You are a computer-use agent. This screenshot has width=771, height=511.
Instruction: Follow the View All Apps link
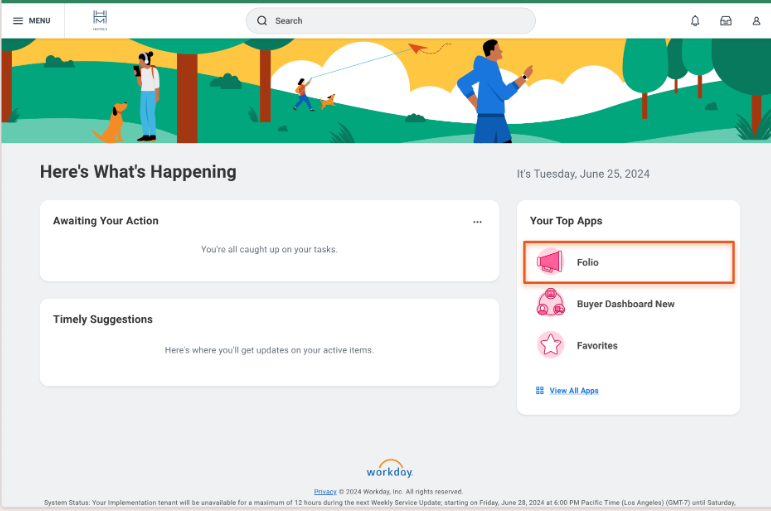point(574,391)
